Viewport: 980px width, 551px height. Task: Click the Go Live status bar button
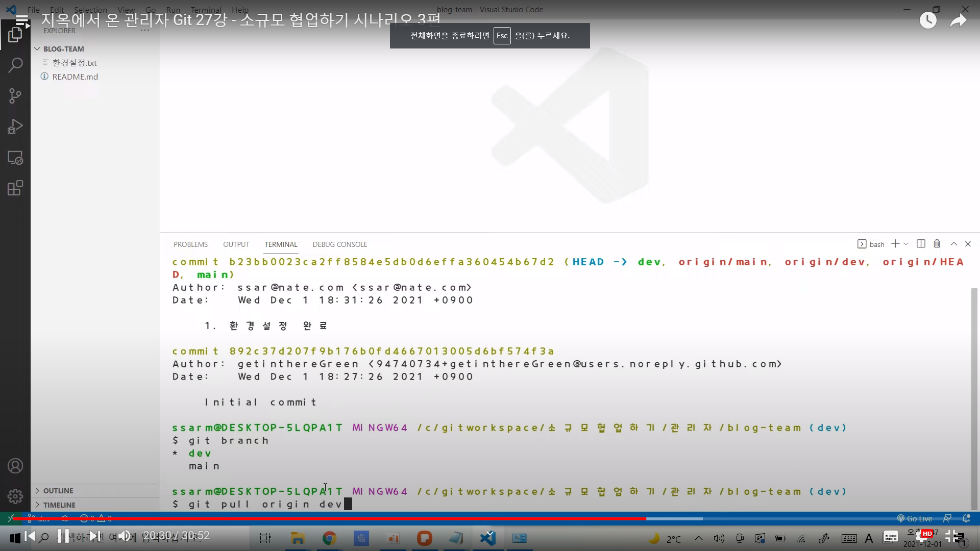coord(915,518)
